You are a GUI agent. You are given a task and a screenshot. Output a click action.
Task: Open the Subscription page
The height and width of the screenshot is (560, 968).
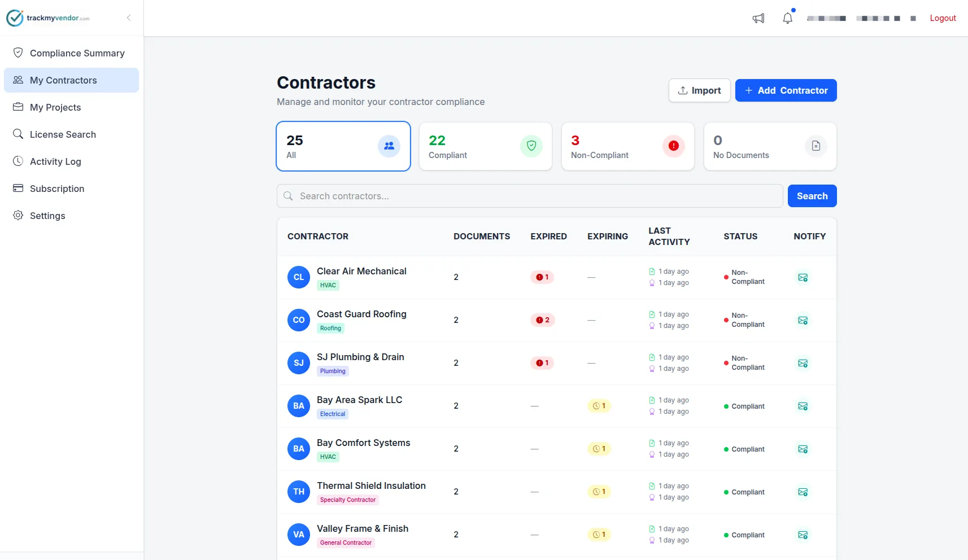pos(57,189)
